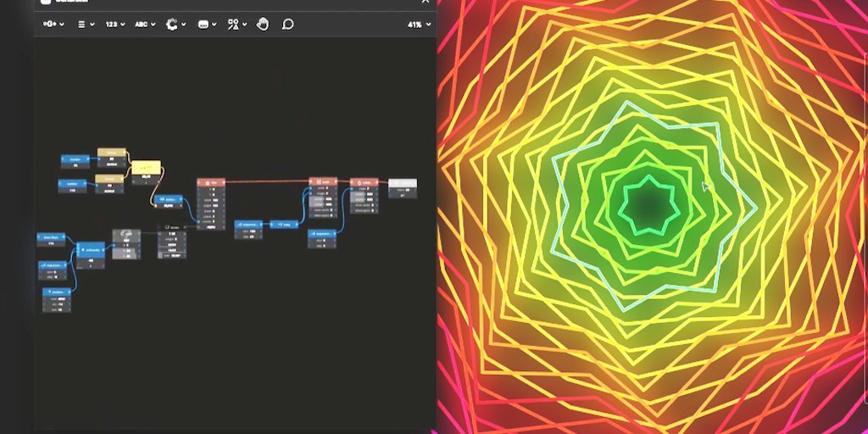Select the yellow node in the graph
The height and width of the screenshot is (434, 868).
(x=145, y=168)
